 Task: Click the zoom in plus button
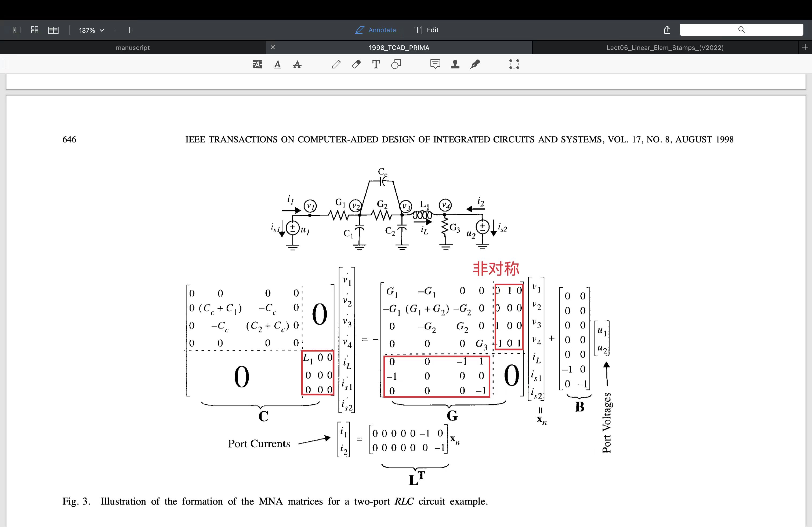click(x=130, y=30)
